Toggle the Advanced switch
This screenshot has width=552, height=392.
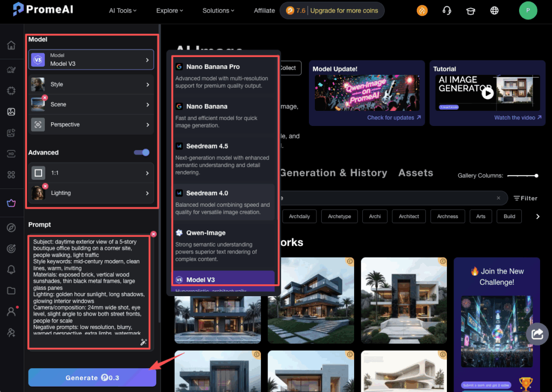coord(142,152)
